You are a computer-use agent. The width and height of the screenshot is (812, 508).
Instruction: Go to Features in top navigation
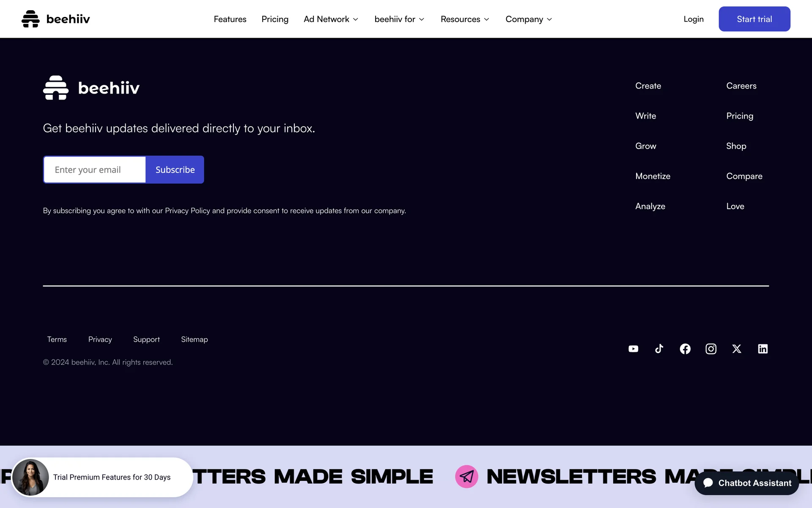click(x=230, y=19)
